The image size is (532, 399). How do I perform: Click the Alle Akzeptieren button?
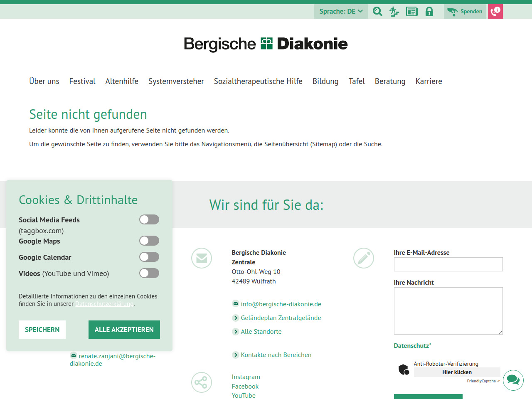coord(124,330)
